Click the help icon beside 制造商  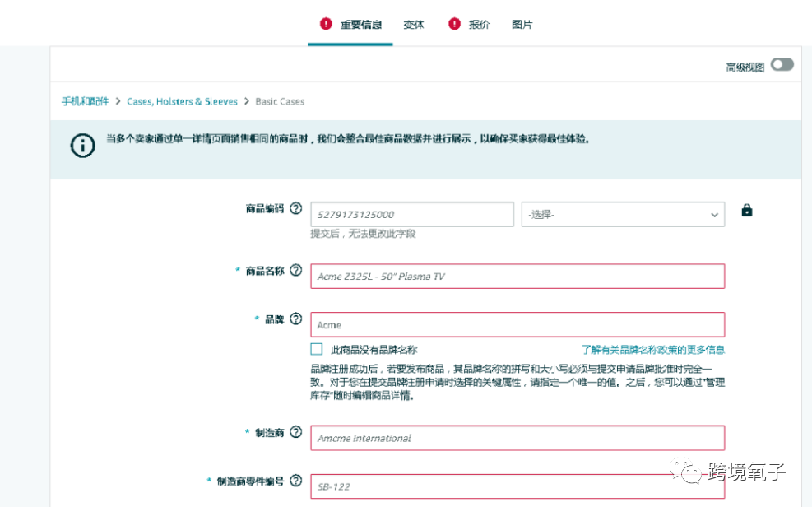point(293,432)
